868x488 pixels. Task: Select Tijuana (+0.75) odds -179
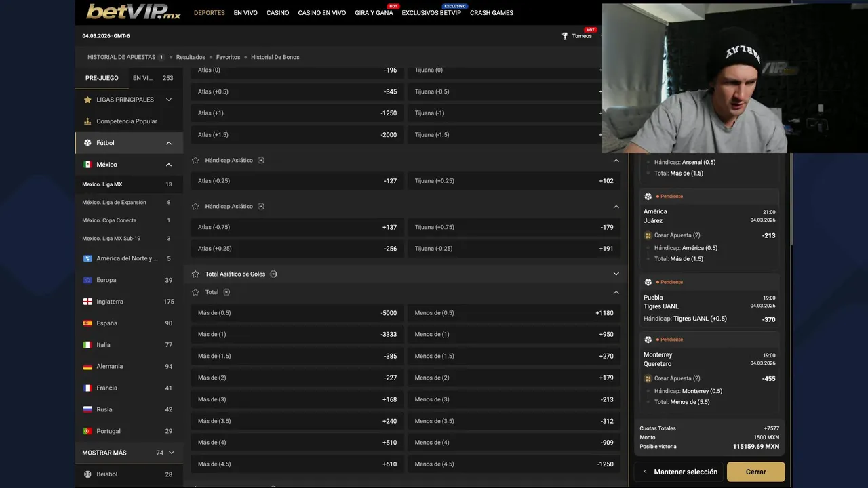point(514,227)
